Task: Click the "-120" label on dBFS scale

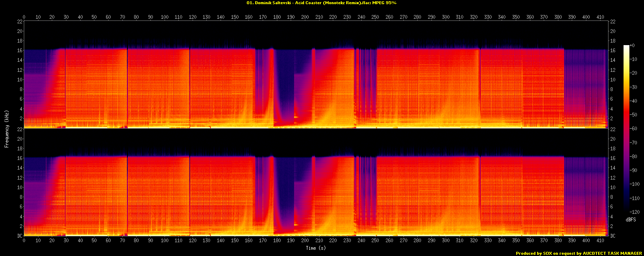Action: [633, 212]
